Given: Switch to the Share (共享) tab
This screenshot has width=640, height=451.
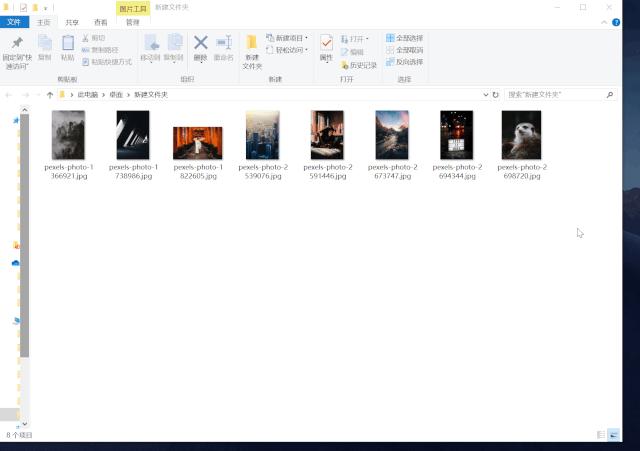Looking at the screenshot, I should click(72, 22).
